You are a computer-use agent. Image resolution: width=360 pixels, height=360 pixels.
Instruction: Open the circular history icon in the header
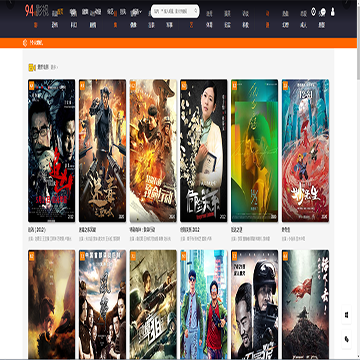313,12
